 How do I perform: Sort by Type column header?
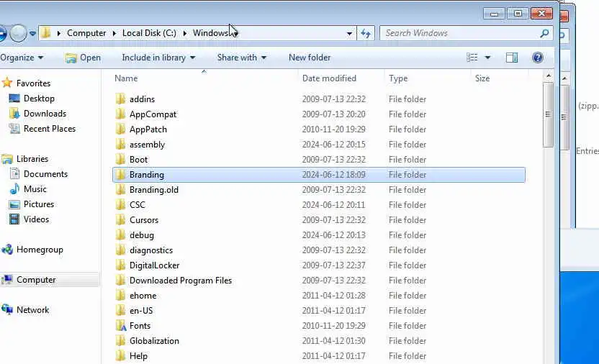click(x=398, y=78)
